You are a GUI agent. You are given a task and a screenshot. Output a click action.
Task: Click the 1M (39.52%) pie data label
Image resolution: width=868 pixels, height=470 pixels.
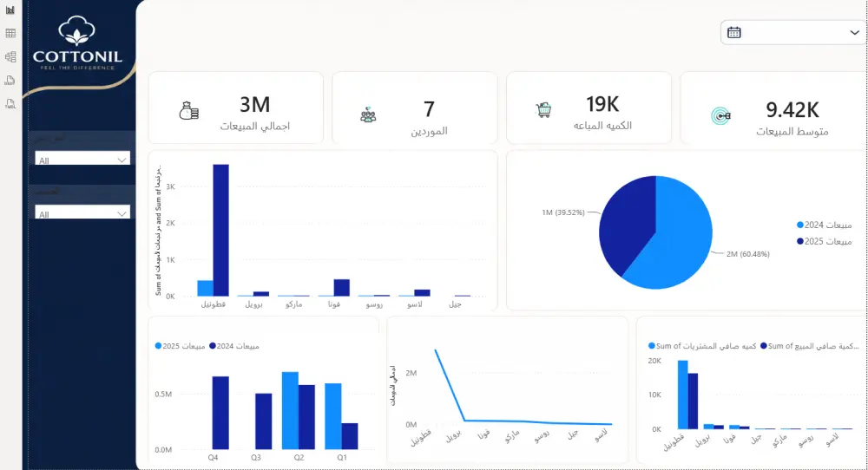click(563, 212)
